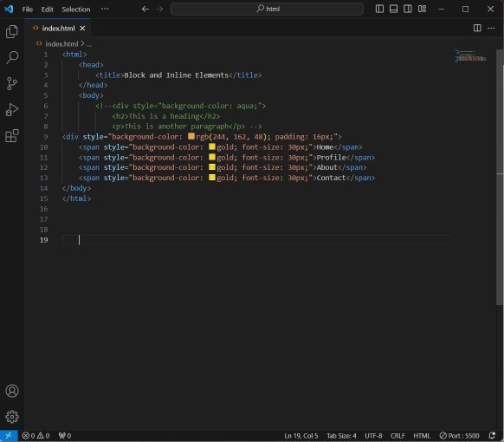This screenshot has height=442, width=504.
Task: Toggle the primary side bar layout button
Action: 379,9
